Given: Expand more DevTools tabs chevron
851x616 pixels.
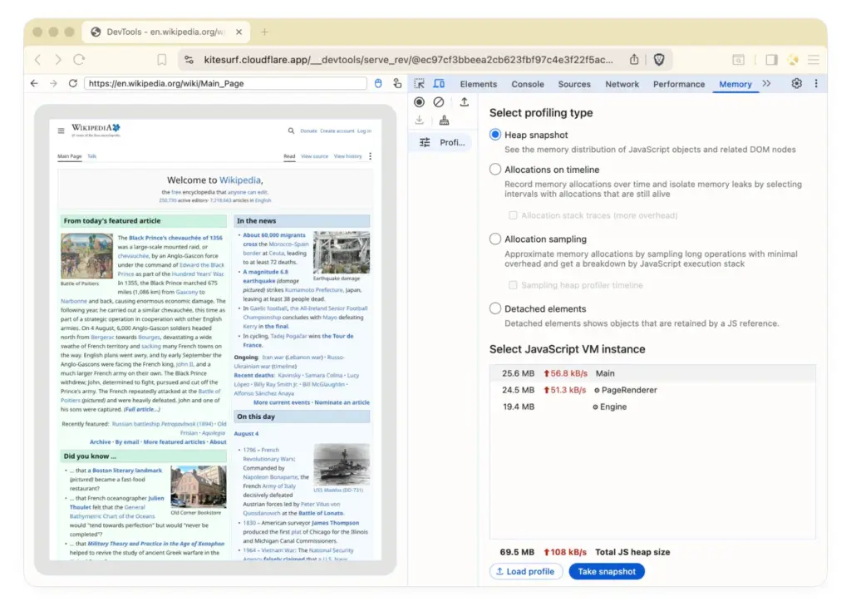Looking at the screenshot, I should [766, 84].
